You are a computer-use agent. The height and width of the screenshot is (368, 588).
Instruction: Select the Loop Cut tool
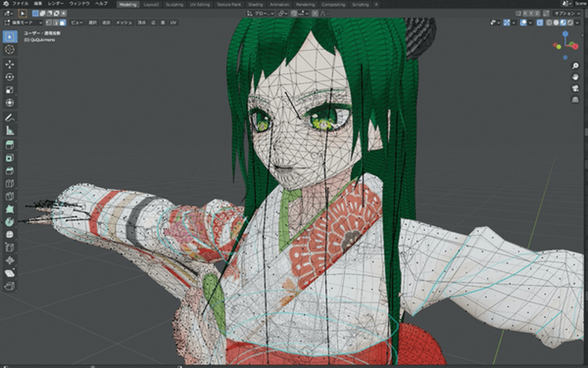pos(10,183)
